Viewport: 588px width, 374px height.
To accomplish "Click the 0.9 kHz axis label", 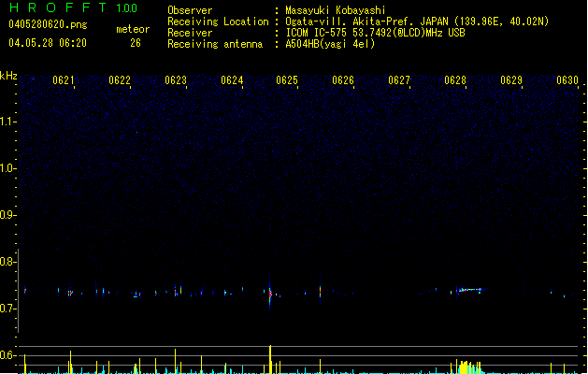I will click(7, 215).
